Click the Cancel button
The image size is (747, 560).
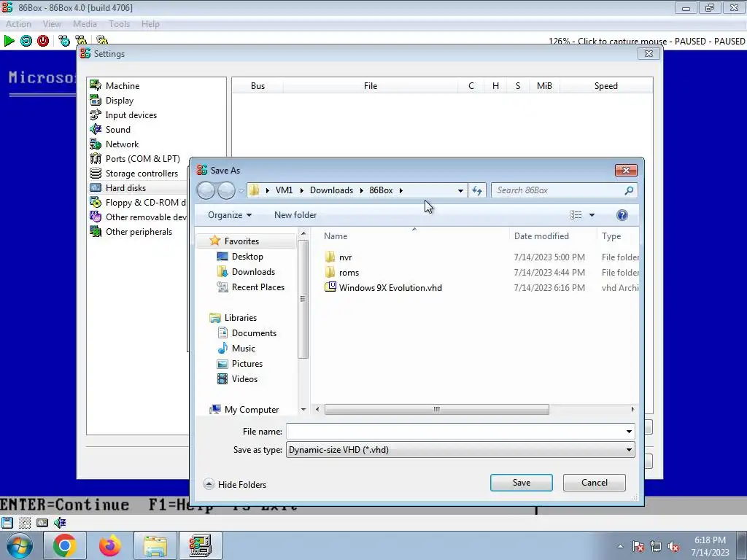594,483
